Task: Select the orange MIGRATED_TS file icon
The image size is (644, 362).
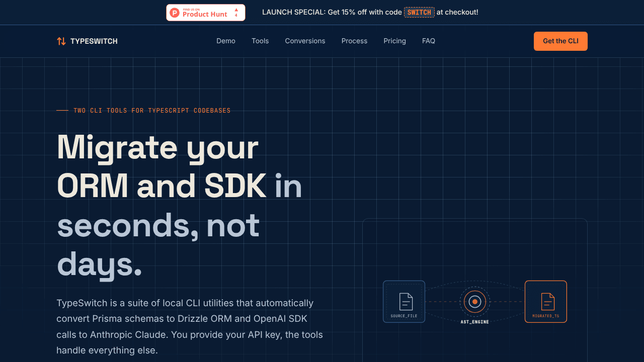Action: (x=548, y=302)
